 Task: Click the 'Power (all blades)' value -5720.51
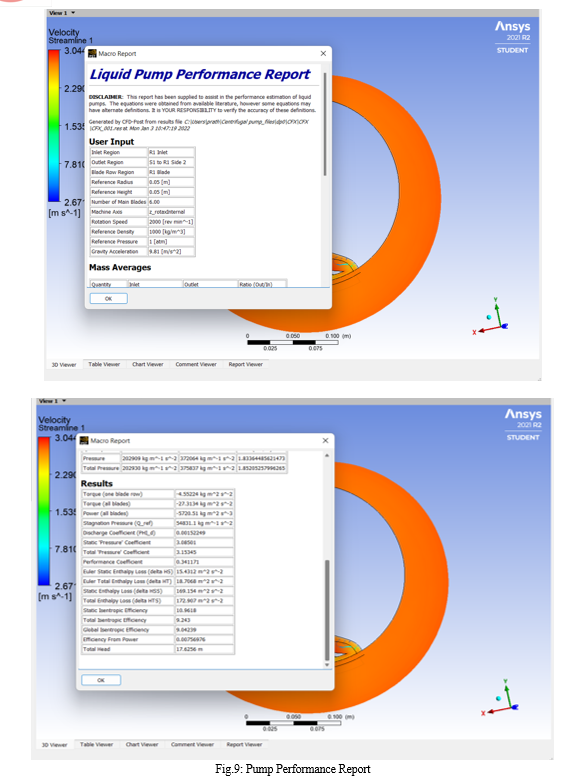[x=204, y=514]
